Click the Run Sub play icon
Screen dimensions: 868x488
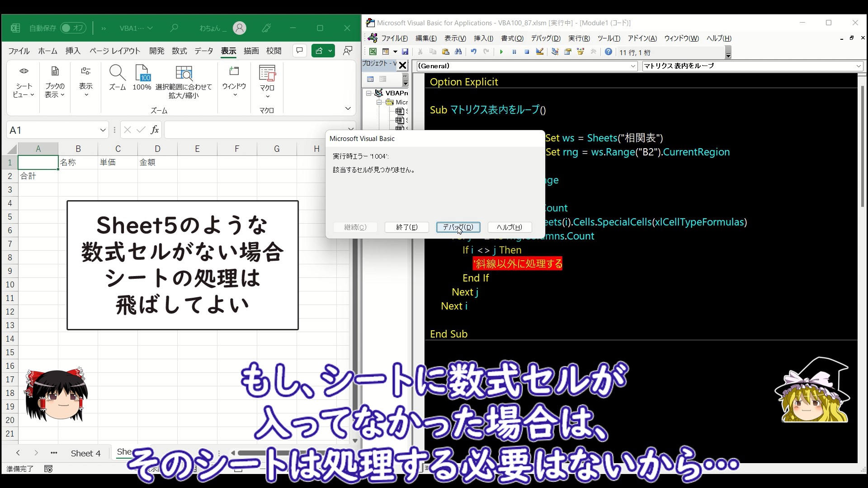501,52
